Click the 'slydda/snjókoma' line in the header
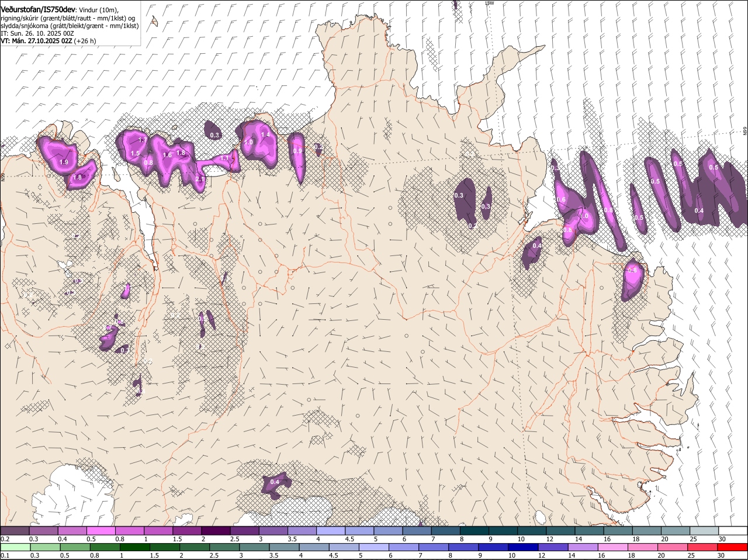This screenshot has height=560, width=748. point(70,26)
